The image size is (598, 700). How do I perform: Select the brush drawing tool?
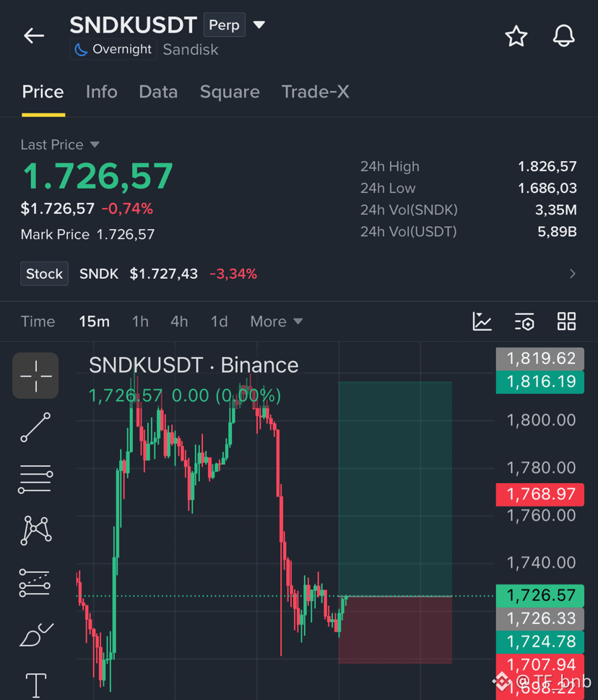pos(35,634)
